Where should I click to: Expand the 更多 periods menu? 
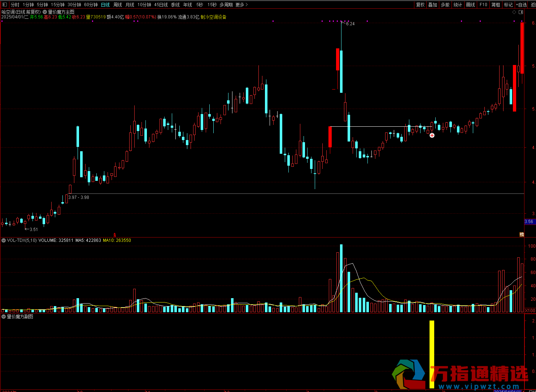click(x=241, y=5)
